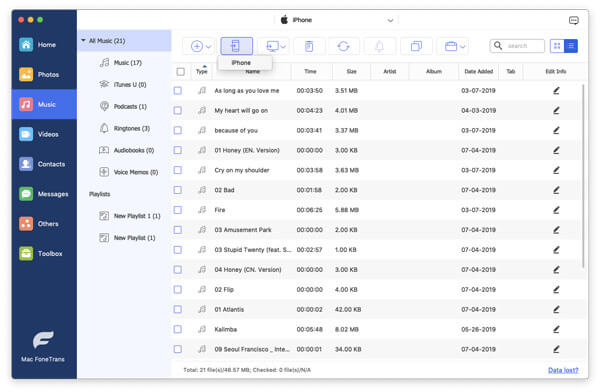This screenshot has width=600, height=392.
Task: Click the Data lost? link
Action: click(563, 370)
